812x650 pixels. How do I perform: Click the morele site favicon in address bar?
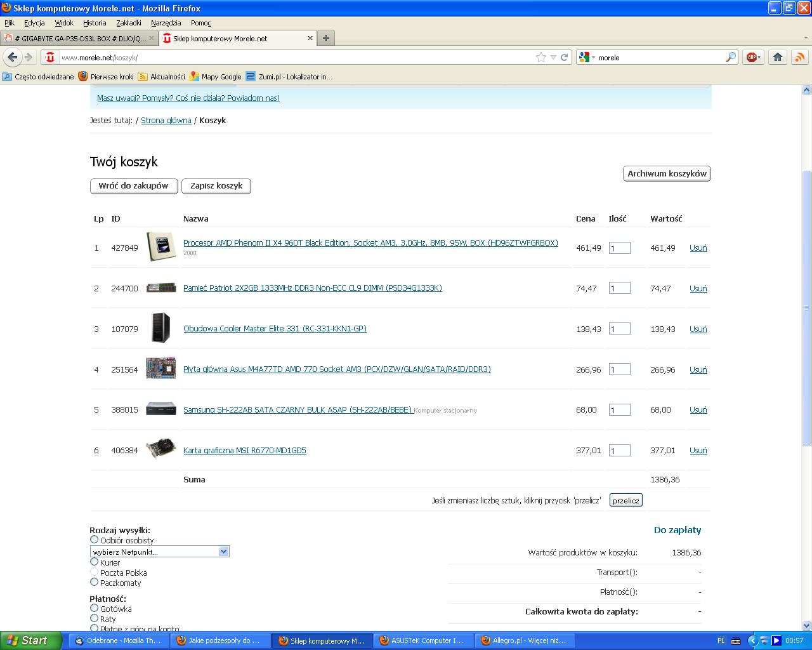point(50,57)
